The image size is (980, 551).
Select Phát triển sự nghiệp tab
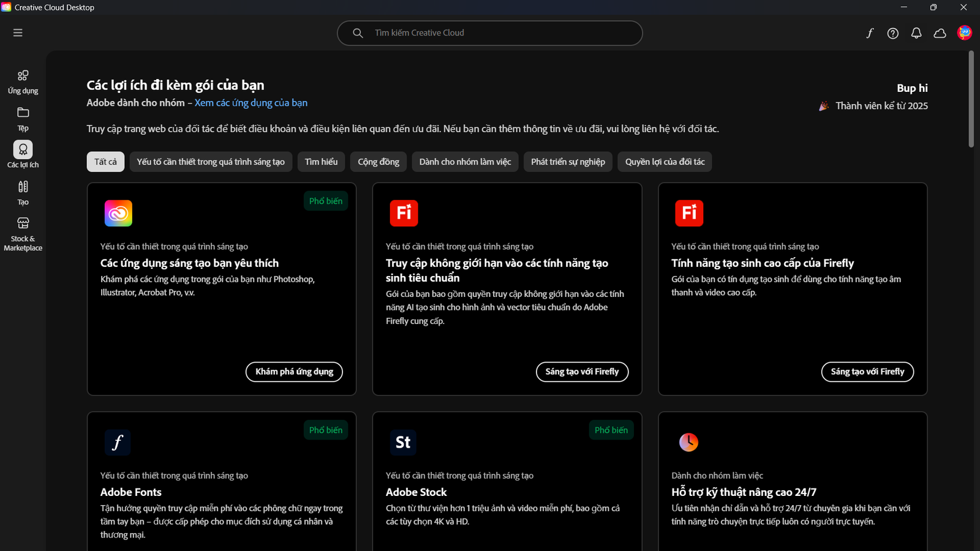568,162
